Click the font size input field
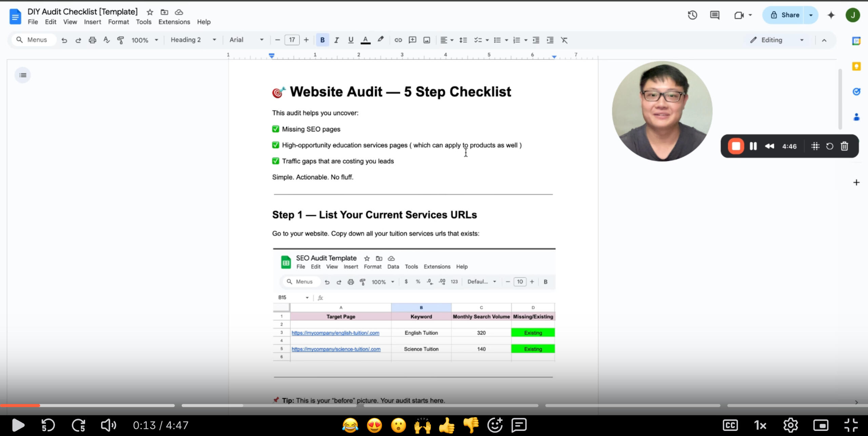868x436 pixels. [x=292, y=40]
